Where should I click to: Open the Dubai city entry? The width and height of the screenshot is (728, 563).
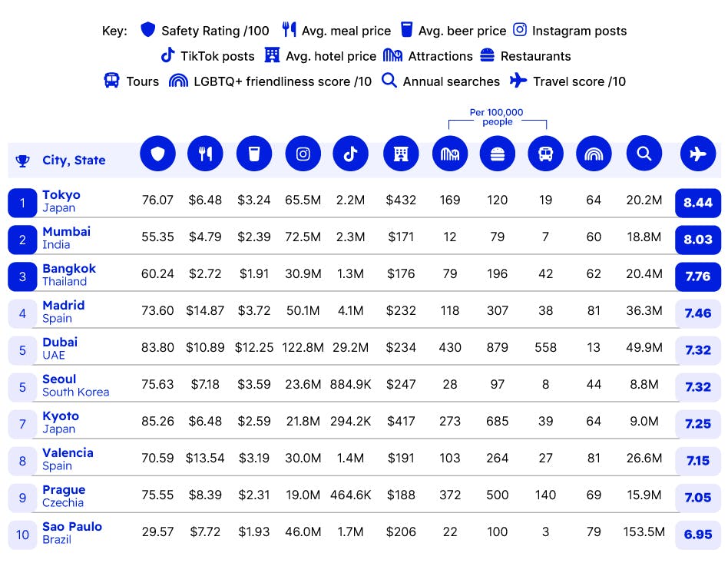click(x=60, y=343)
